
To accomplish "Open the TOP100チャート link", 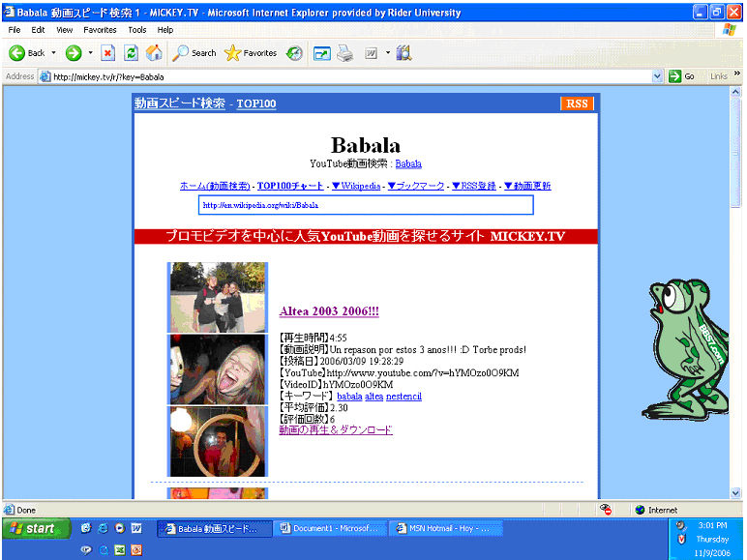I will [290, 186].
